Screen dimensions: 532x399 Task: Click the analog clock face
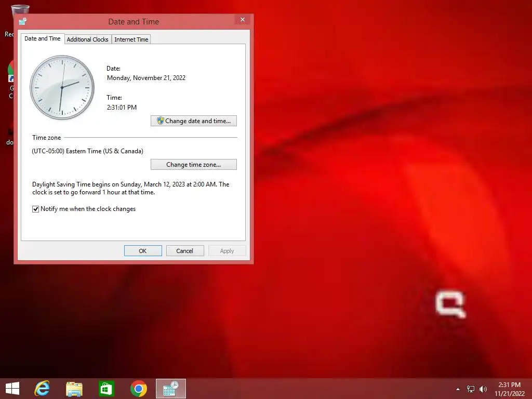click(62, 87)
